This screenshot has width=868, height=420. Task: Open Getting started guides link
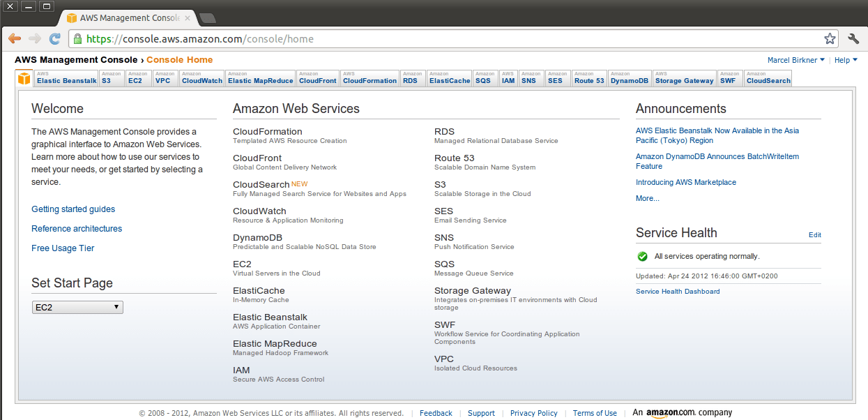(73, 209)
